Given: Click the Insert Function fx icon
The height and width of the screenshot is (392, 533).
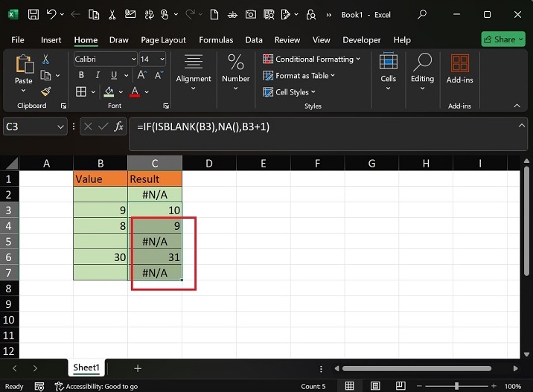Looking at the screenshot, I should click(x=118, y=127).
